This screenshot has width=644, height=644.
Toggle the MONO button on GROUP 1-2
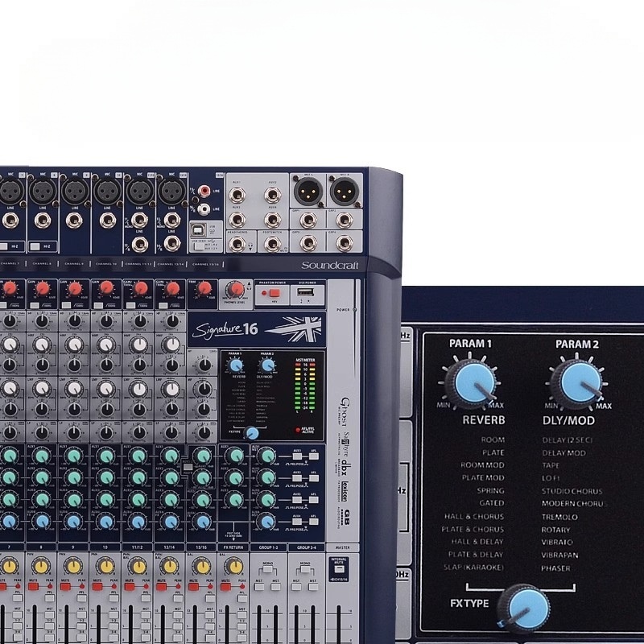(267, 570)
